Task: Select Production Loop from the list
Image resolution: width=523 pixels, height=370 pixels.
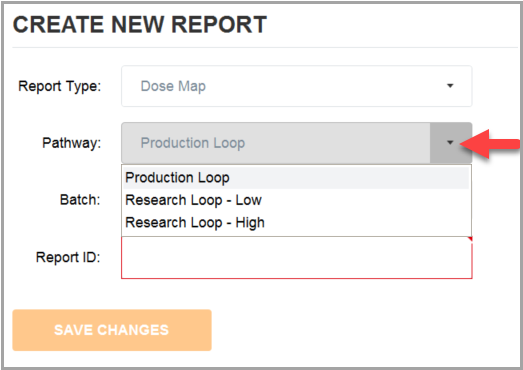Action: point(296,177)
